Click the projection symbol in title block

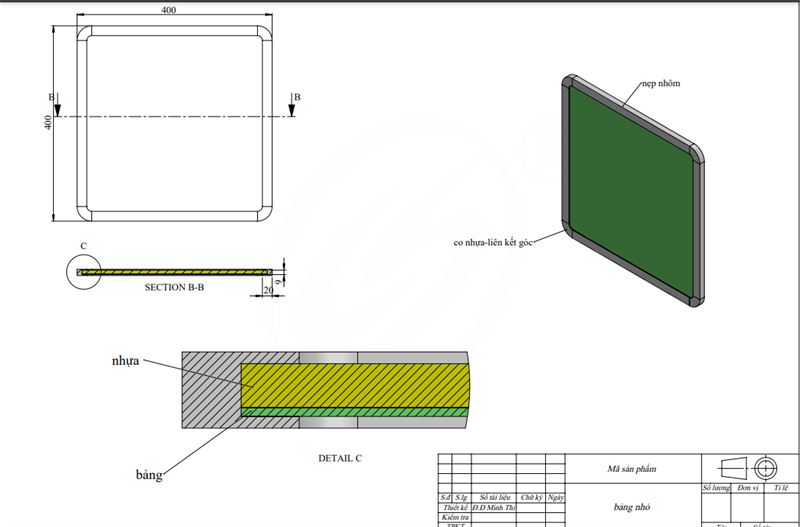click(749, 468)
